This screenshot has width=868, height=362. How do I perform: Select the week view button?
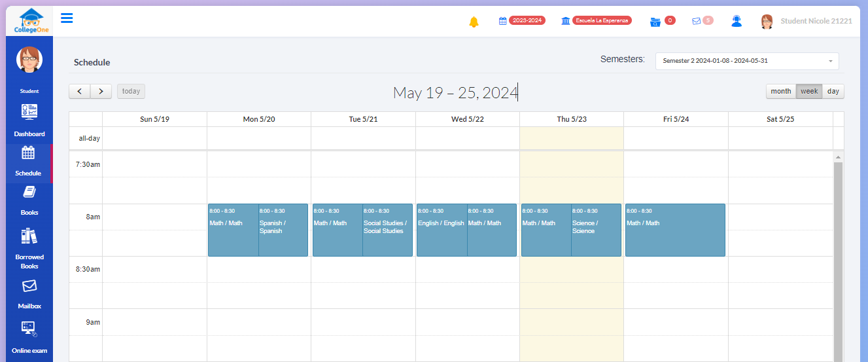[809, 92]
